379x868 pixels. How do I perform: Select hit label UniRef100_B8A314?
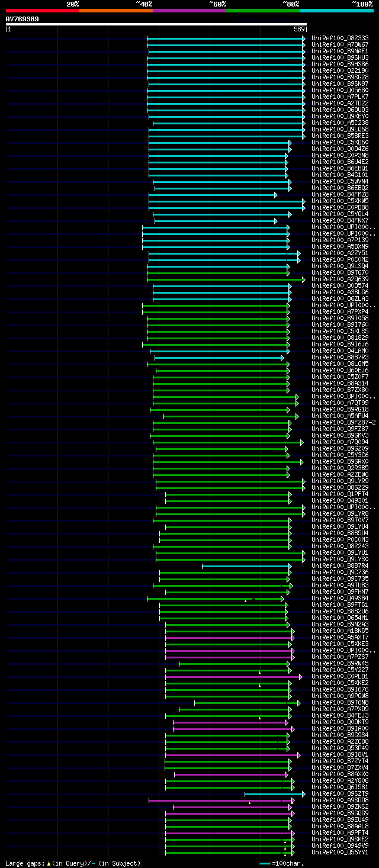[x=340, y=384]
